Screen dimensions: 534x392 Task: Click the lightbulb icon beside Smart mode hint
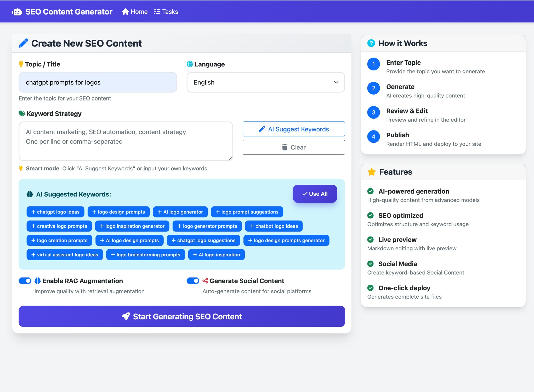(x=21, y=168)
